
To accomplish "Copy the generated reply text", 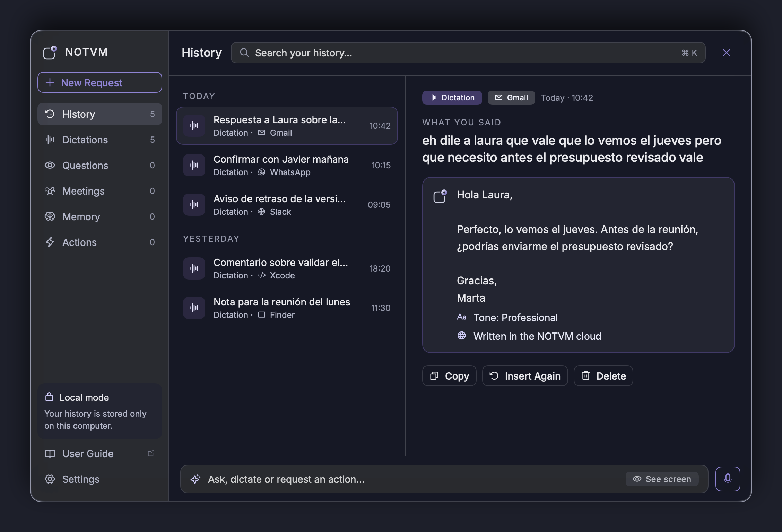I will (449, 376).
